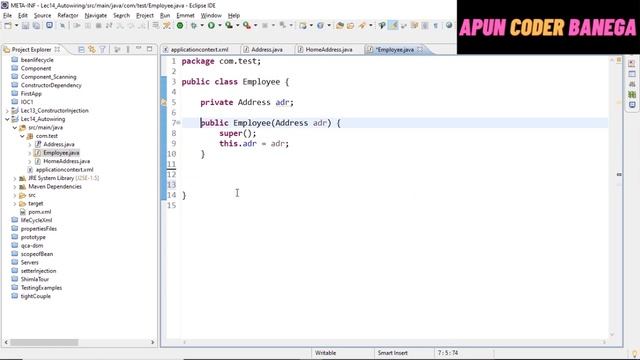Maximize the Project Explorer panel
640x360 pixels.
pos(149,49)
